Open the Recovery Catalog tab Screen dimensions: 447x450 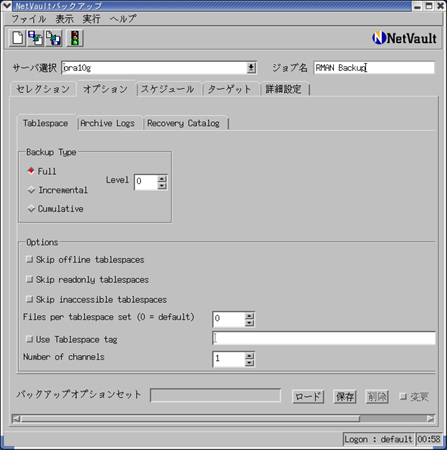coord(183,123)
